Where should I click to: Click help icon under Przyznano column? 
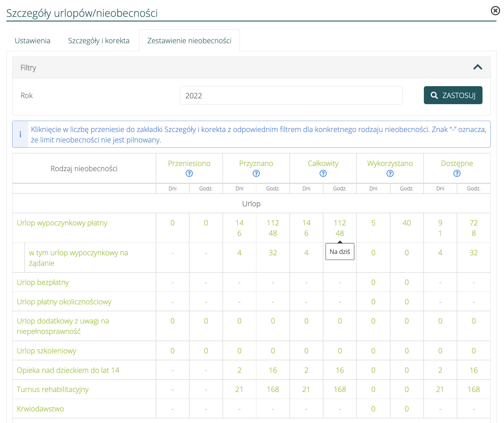256,173
